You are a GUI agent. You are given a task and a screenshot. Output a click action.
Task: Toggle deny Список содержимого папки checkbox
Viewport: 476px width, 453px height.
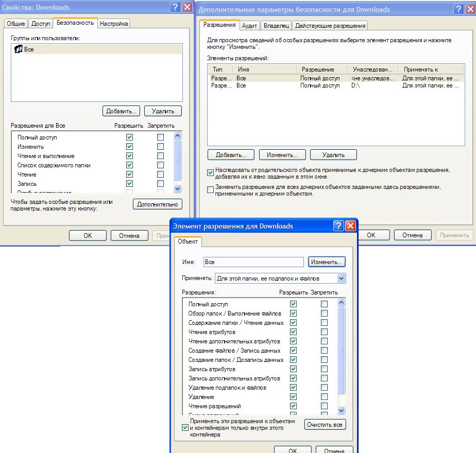161,165
